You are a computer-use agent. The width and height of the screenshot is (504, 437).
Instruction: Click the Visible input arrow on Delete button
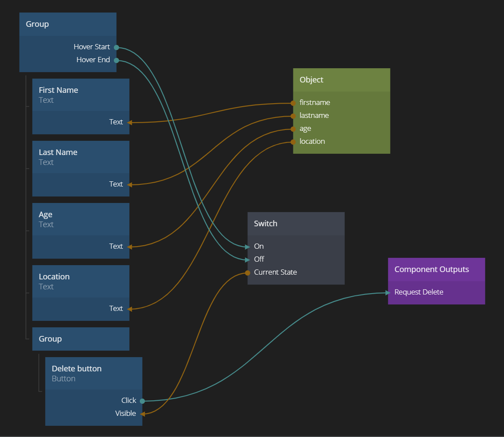142,414
